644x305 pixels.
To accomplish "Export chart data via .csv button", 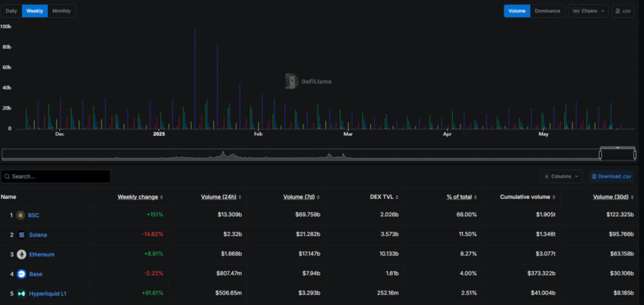I will point(623,11).
